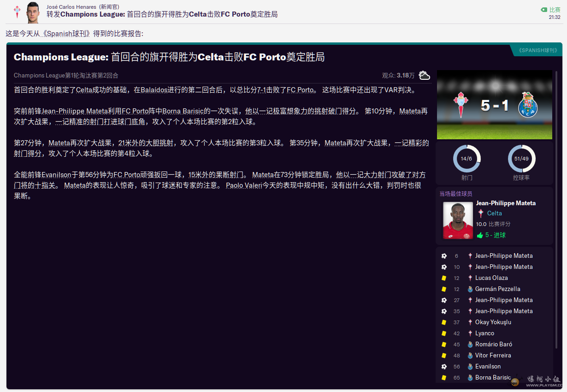
Task: Click the 10.0 比赛评分 rating text
Action: click(x=493, y=224)
